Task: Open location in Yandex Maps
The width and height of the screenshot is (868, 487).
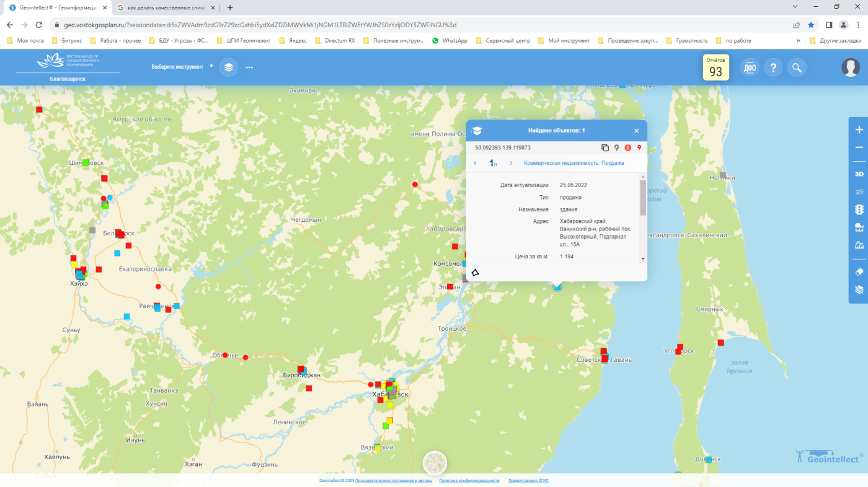Action: (627, 147)
